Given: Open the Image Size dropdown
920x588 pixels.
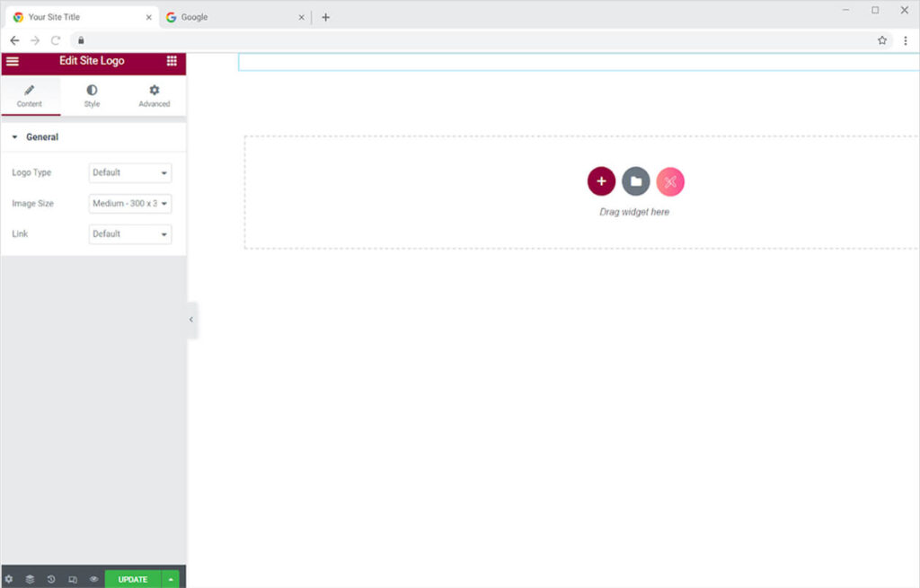Looking at the screenshot, I should click(x=130, y=204).
